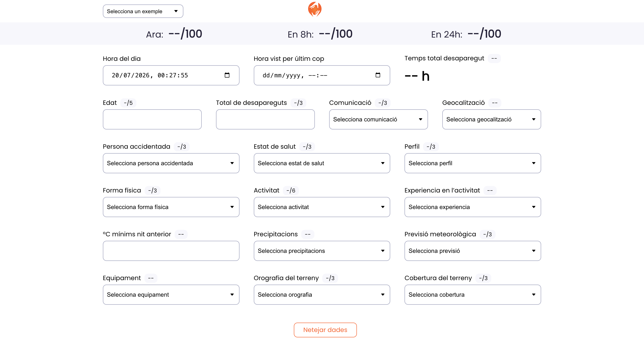Open calendar picker for Hora vist per últim cop
The height and width of the screenshot is (351, 644).
378,75
